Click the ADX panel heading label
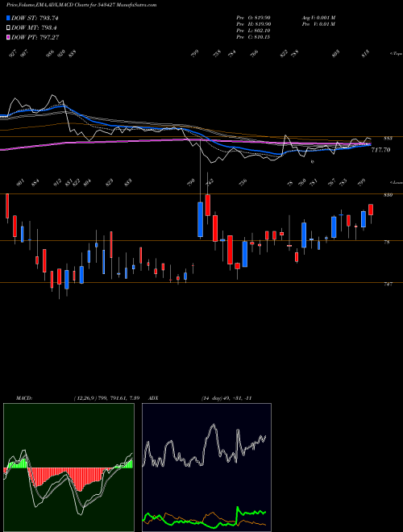This screenshot has height=532, width=403. [154, 398]
